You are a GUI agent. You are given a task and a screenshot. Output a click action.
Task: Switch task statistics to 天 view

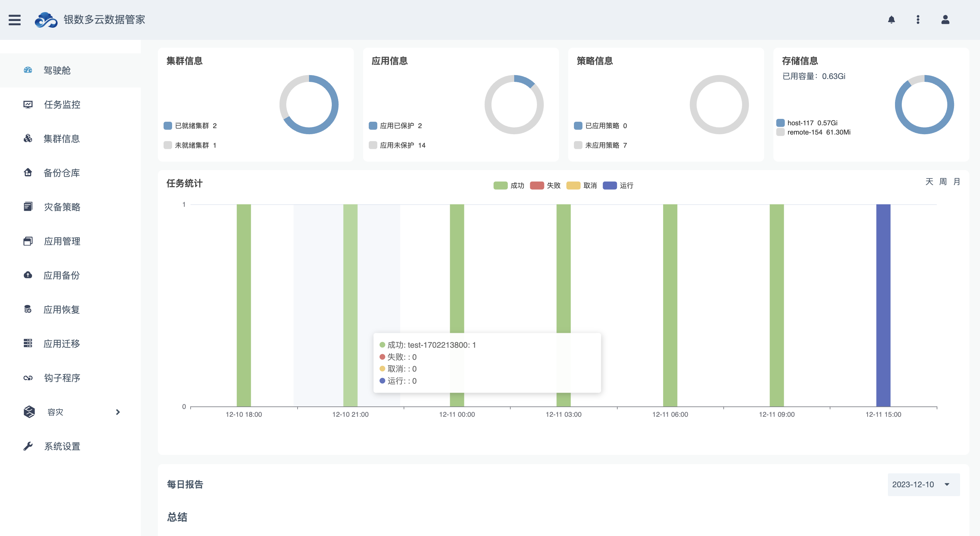(x=929, y=182)
